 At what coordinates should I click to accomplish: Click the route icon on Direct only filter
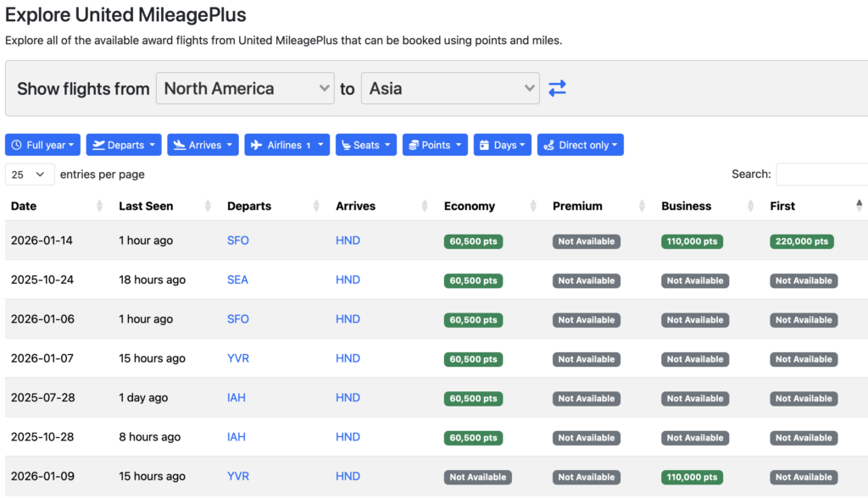(548, 144)
